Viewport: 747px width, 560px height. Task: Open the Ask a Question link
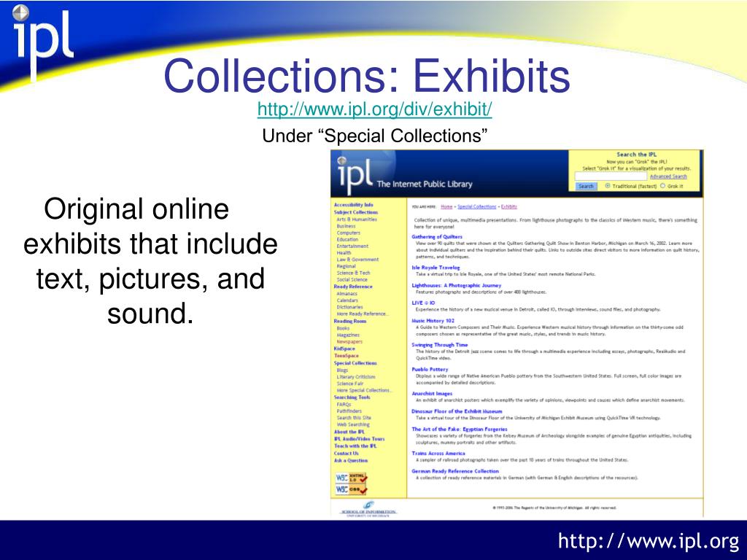[x=351, y=461]
